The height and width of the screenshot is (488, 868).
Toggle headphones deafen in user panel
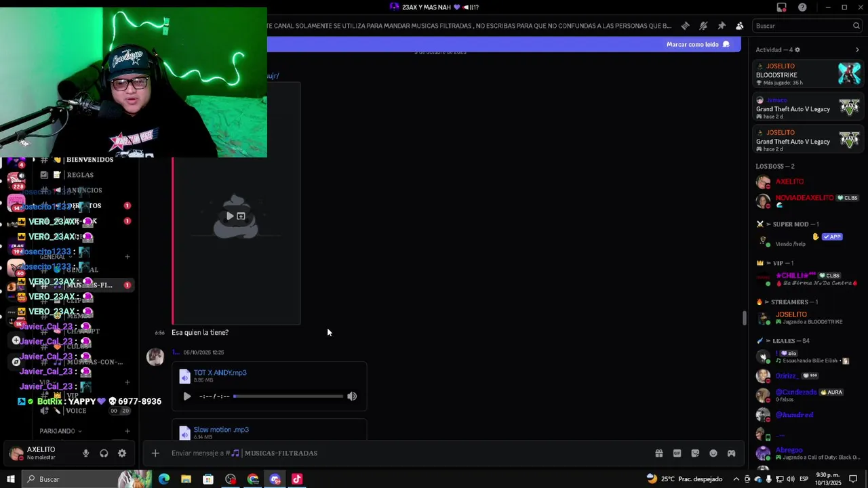pyautogui.click(x=104, y=453)
